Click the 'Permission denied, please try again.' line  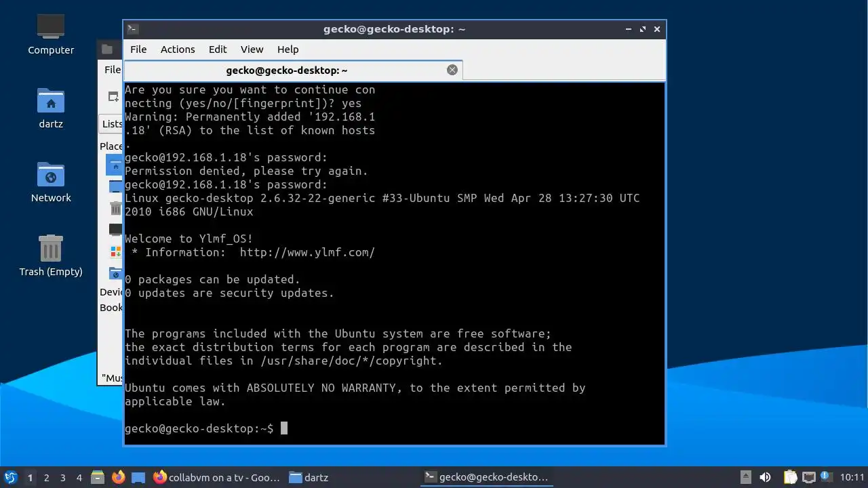pyautogui.click(x=246, y=171)
